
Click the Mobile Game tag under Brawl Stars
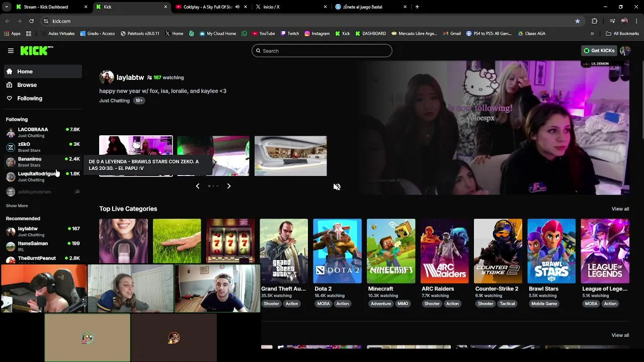pyautogui.click(x=544, y=304)
